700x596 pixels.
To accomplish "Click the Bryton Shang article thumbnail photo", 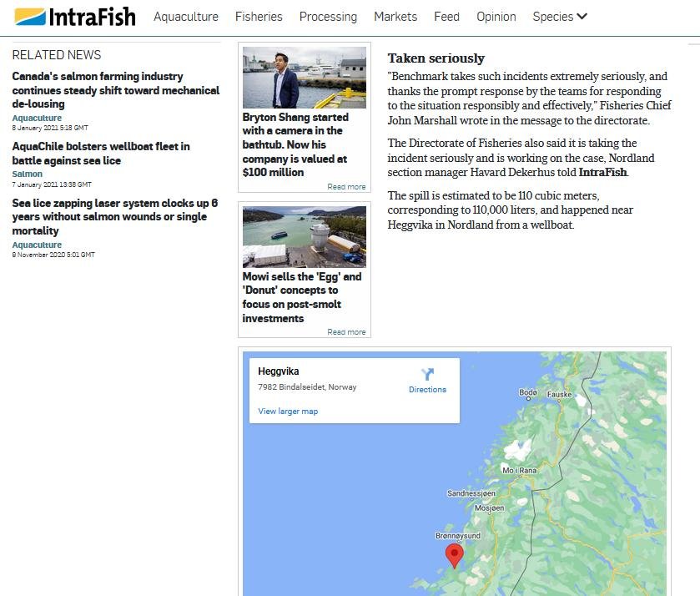I will [304, 77].
